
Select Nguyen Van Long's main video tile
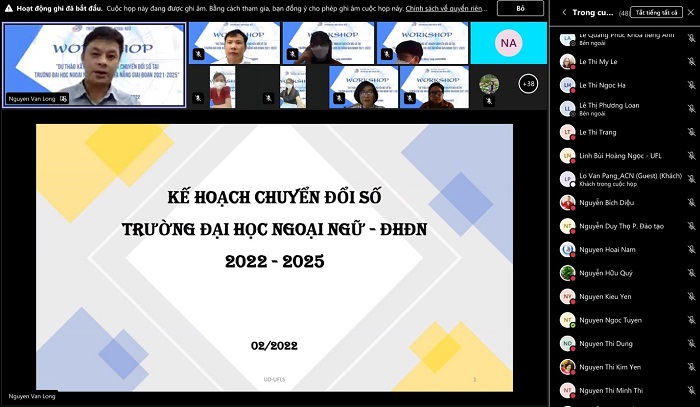pos(94,65)
